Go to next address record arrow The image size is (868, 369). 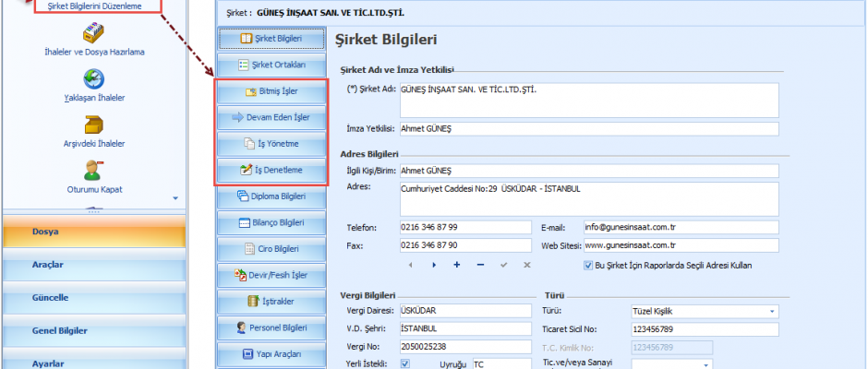click(x=433, y=265)
